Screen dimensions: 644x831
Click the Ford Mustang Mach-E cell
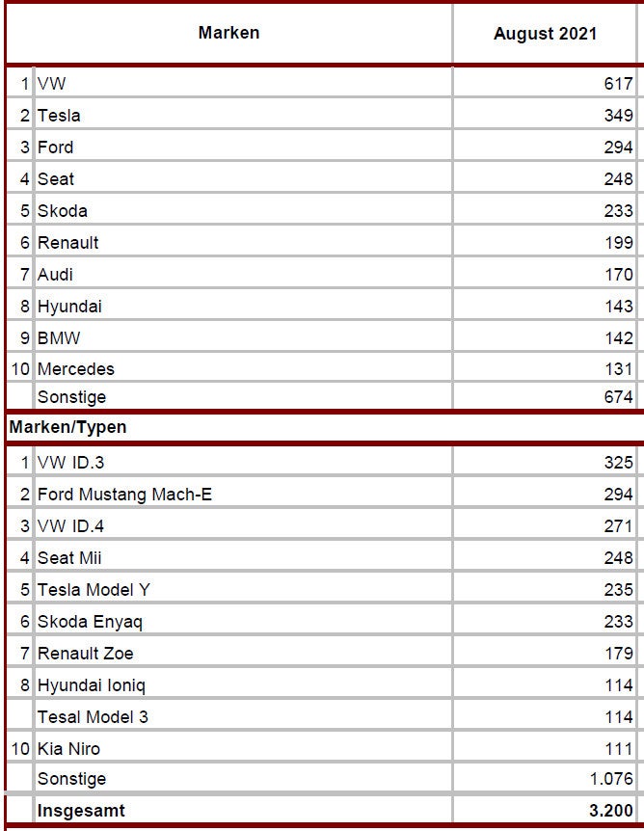click(x=244, y=494)
